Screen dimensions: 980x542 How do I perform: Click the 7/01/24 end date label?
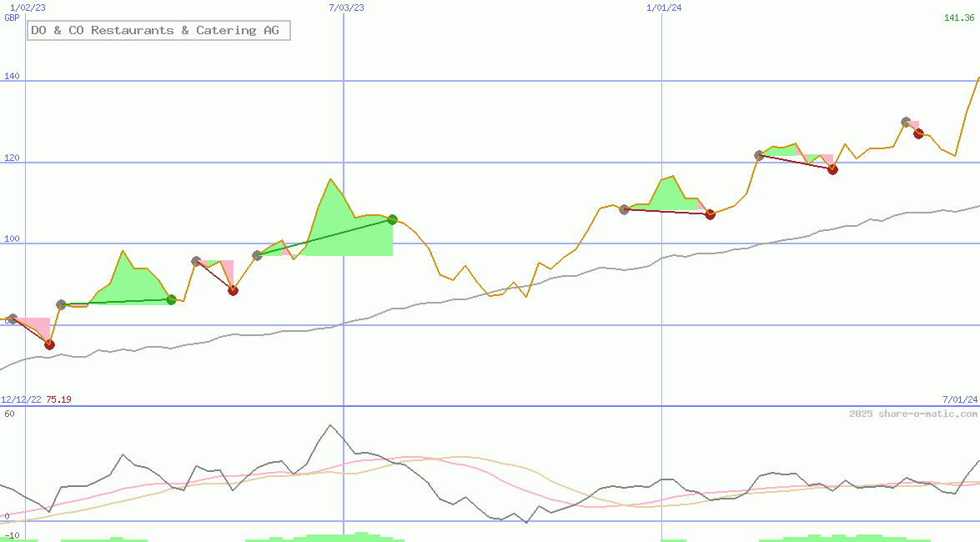(x=959, y=399)
